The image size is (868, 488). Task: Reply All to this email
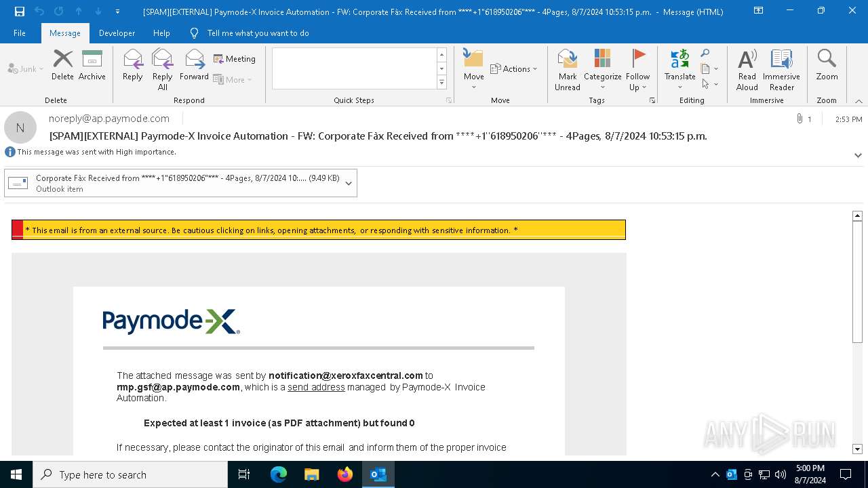point(163,70)
